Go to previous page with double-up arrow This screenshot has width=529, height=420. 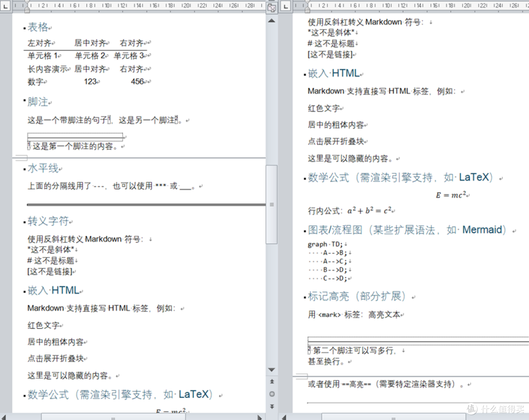point(271,381)
